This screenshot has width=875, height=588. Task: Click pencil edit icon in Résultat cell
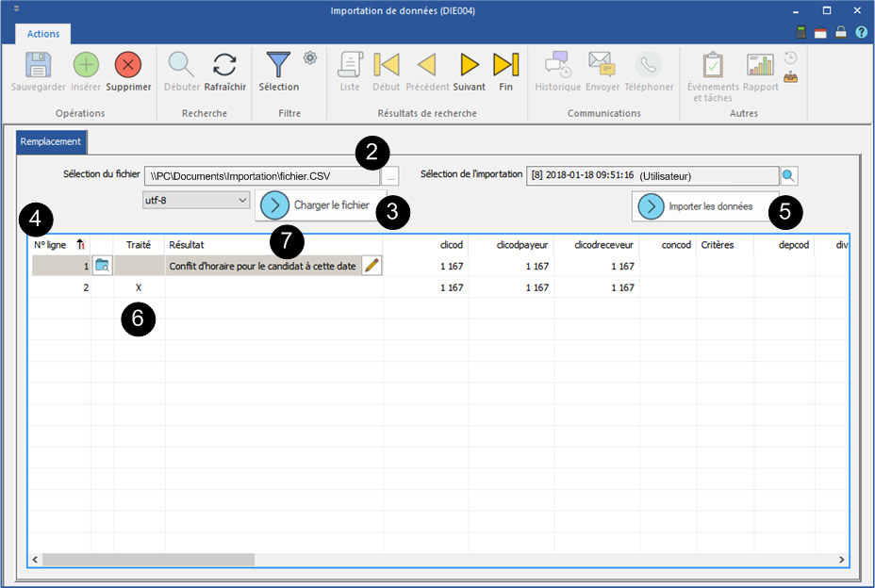pyautogui.click(x=372, y=266)
